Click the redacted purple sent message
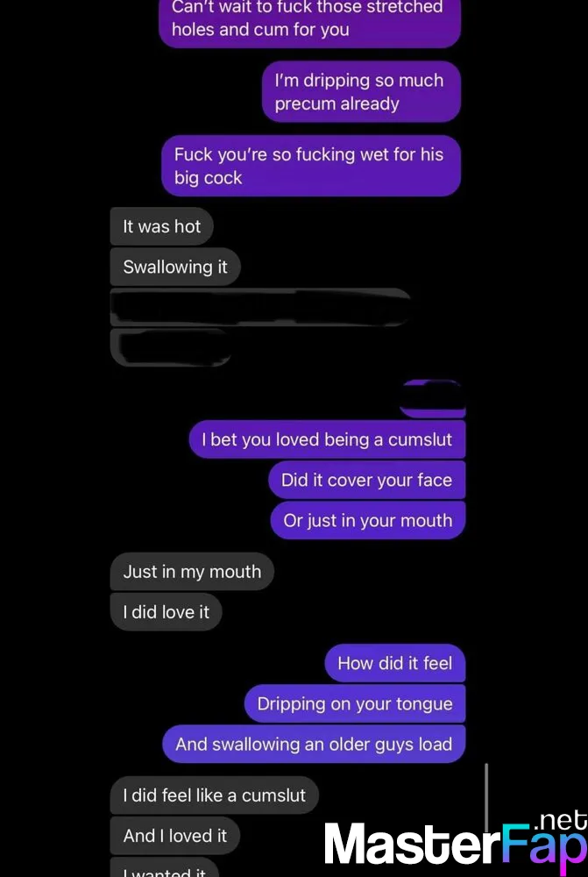 coord(433,399)
